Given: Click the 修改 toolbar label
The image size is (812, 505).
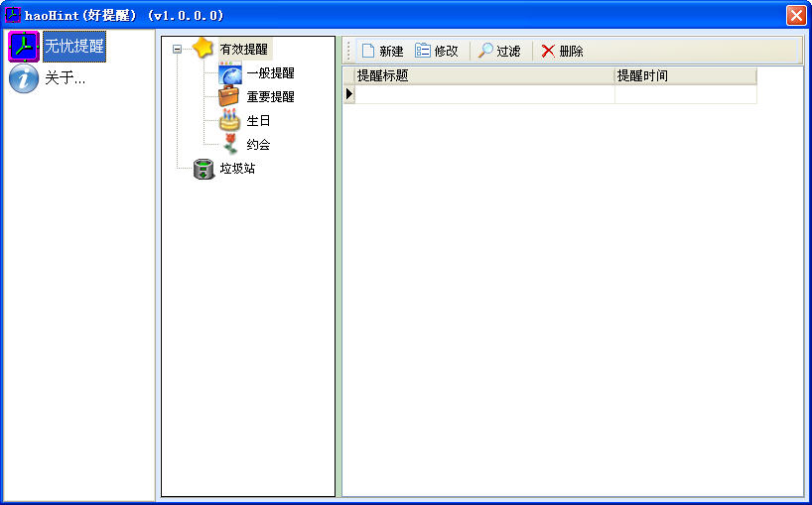Looking at the screenshot, I should [x=447, y=52].
